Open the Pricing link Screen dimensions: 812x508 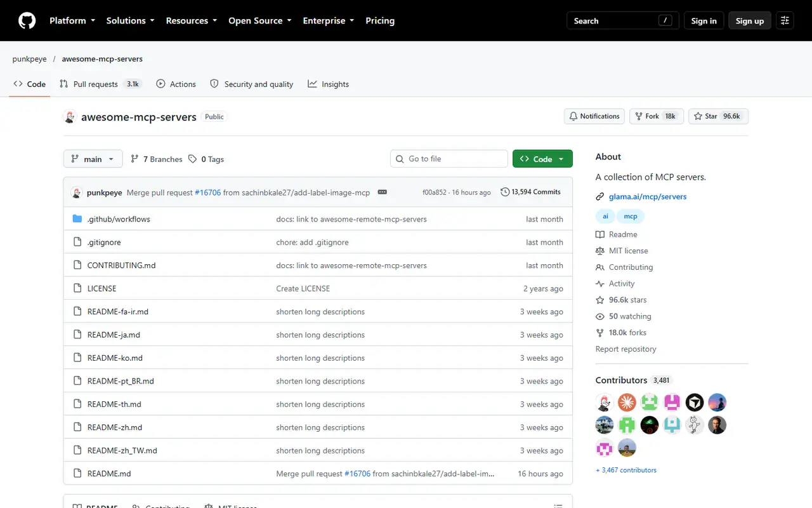pyautogui.click(x=380, y=21)
